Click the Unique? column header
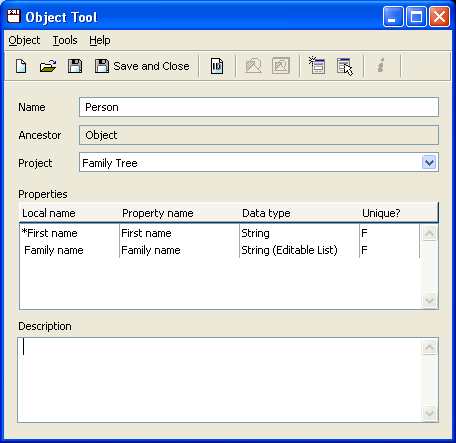 399,213
